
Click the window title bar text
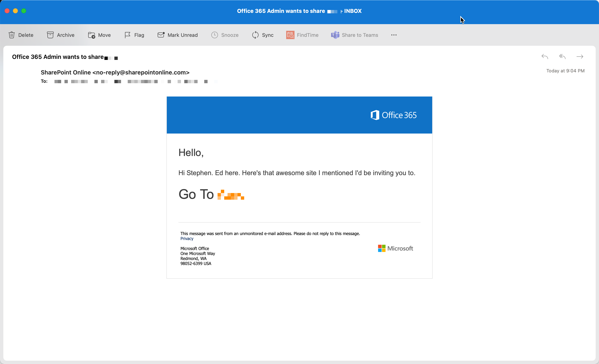pos(299,11)
